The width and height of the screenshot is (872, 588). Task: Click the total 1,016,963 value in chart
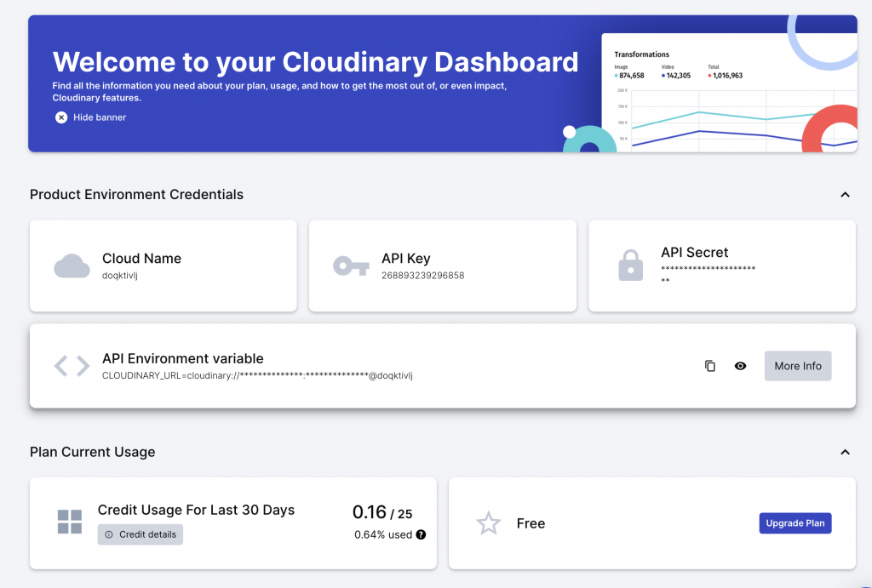(x=727, y=76)
